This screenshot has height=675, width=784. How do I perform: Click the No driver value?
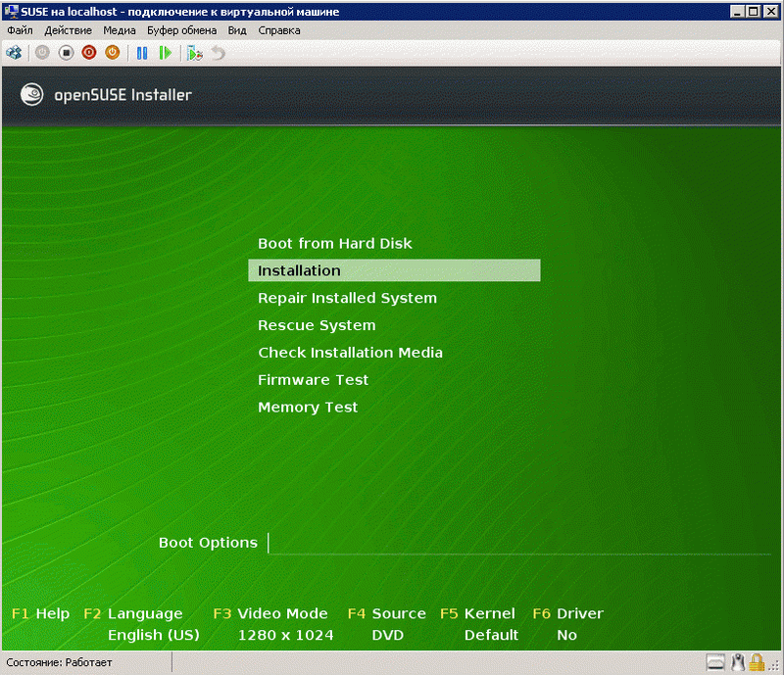tap(567, 635)
